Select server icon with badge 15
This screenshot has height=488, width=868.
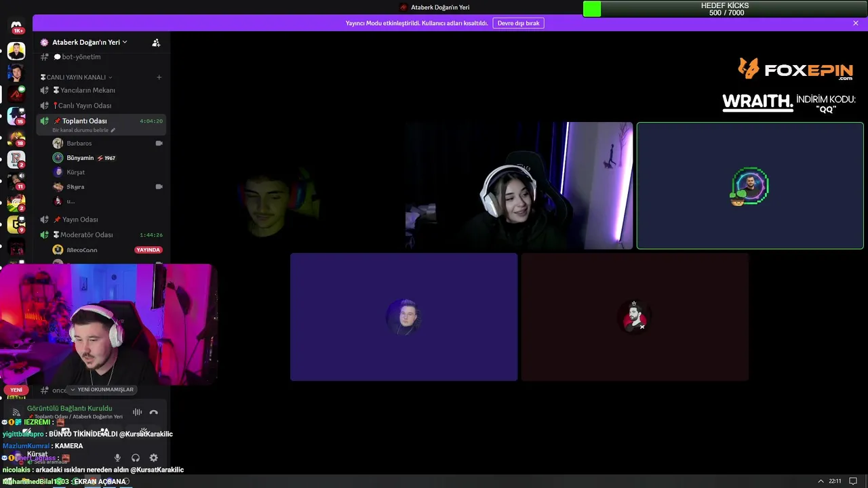tap(16, 116)
